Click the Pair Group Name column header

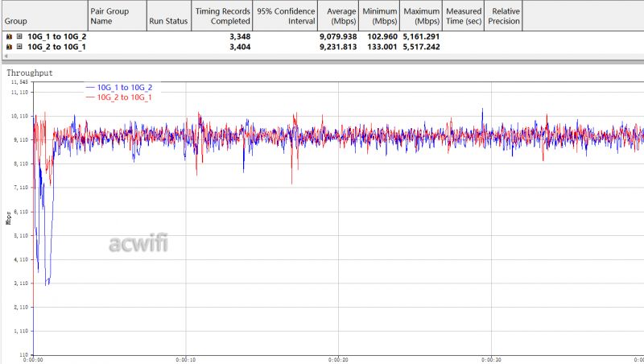coord(117,15)
